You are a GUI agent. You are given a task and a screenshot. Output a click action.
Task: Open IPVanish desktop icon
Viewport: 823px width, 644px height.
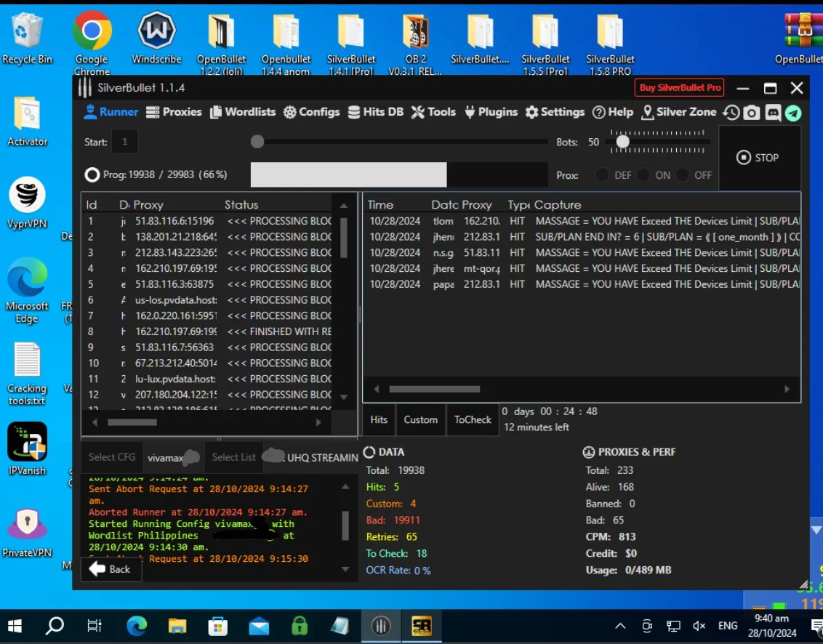tap(27, 449)
